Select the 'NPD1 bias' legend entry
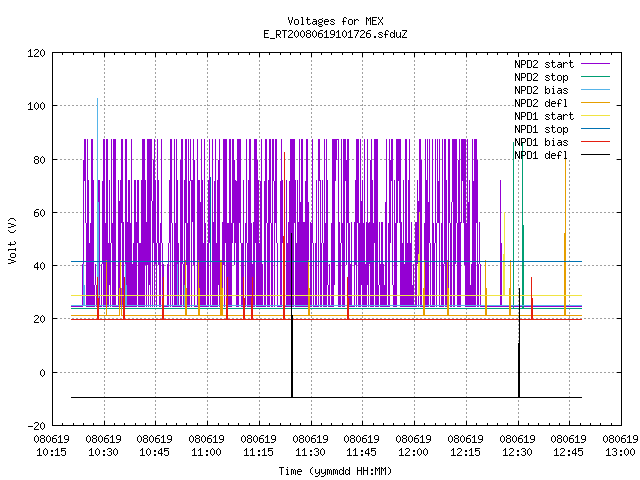Viewport: 640px width, 480px height. (541, 142)
